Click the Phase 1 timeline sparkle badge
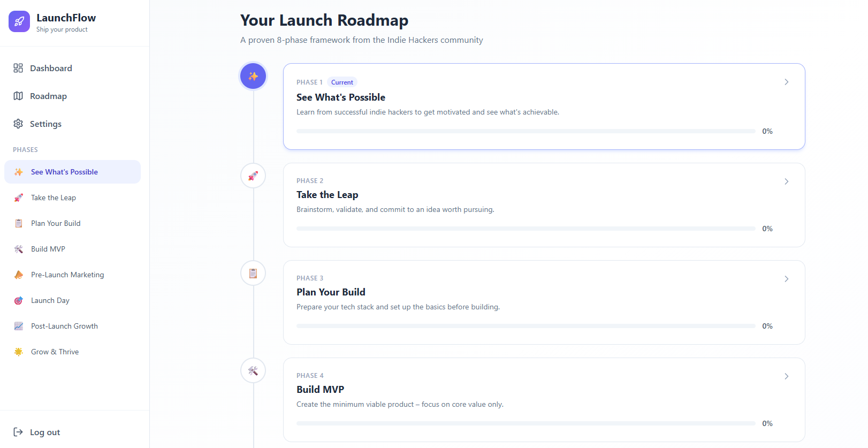Image resolution: width=868 pixels, height=448 pixels. 253,76
